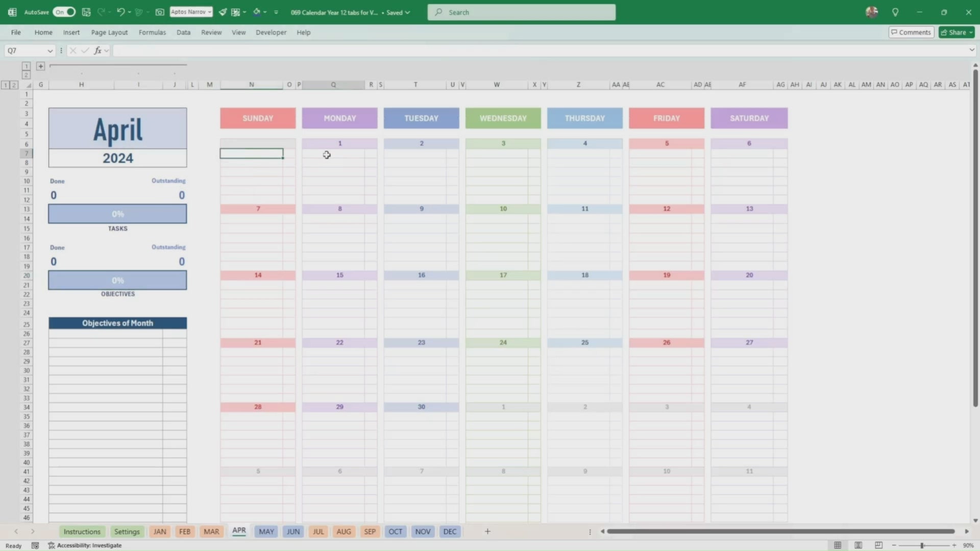Click the Search box in title bar
This screenshot has height=551, width=980.
coord(521,12)
